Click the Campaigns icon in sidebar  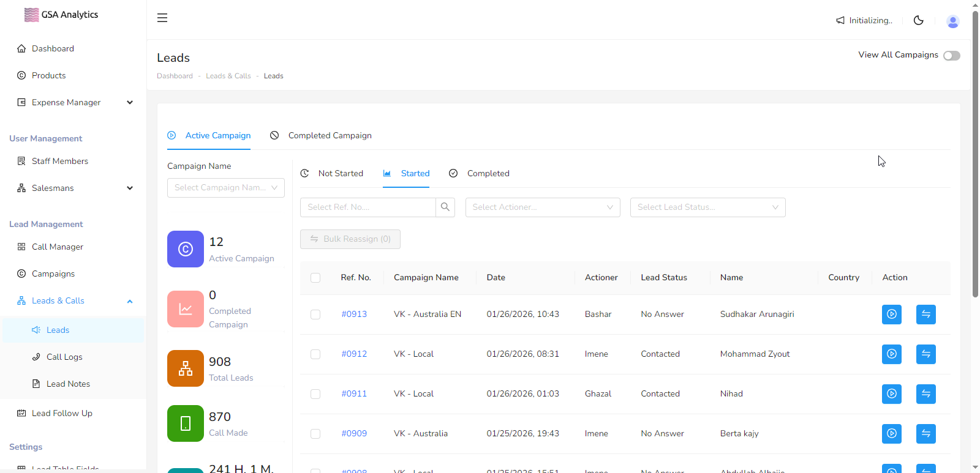[21, 274]
